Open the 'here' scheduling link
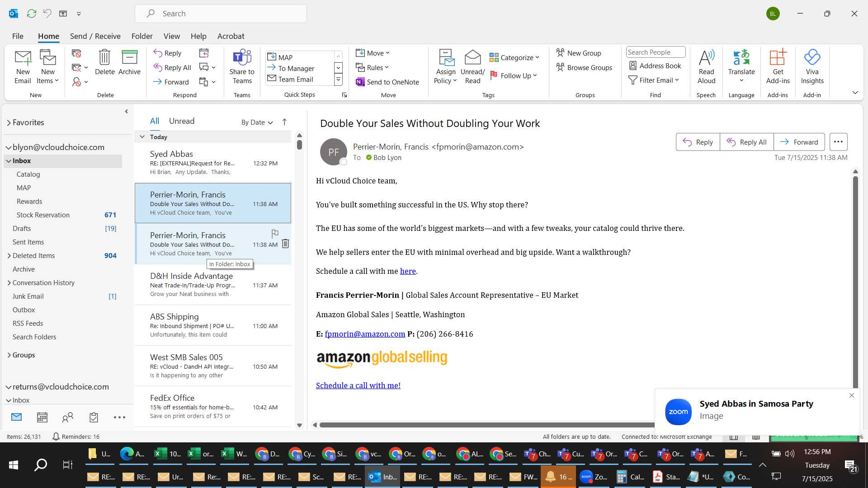 coord(408,271)
